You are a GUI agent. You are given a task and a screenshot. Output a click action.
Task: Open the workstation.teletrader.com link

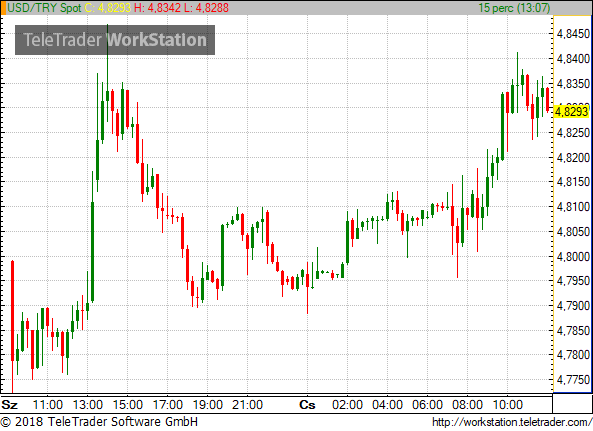point(512,422)
